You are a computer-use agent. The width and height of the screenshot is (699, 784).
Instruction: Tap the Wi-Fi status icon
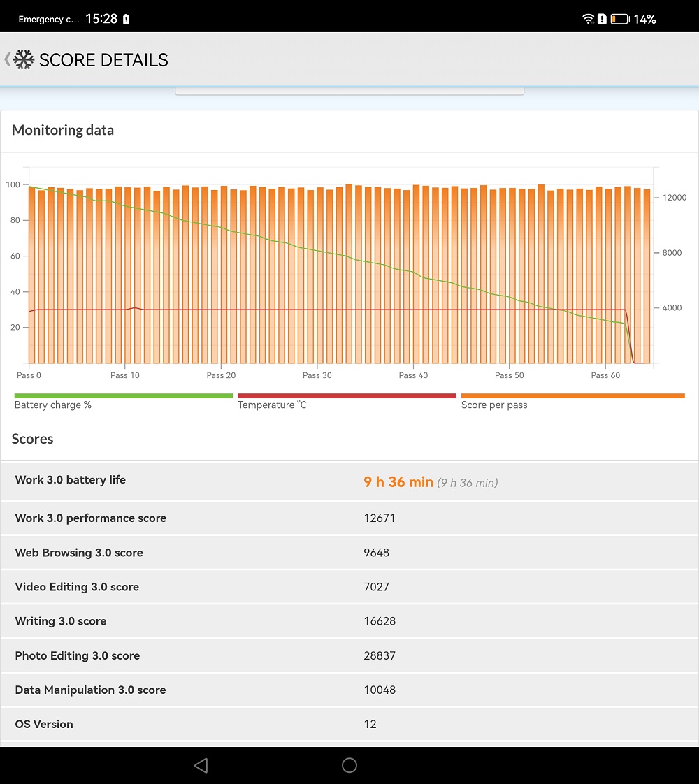pos(588,19)
